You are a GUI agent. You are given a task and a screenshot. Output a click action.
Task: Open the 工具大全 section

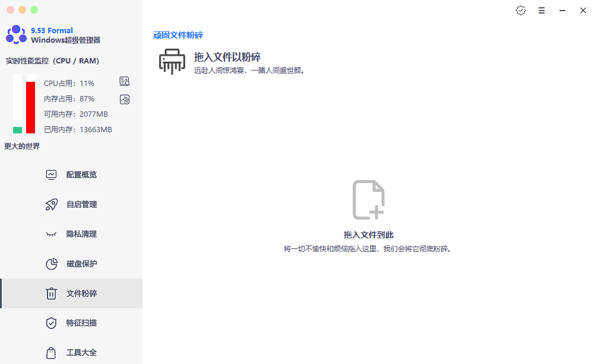coord(71,353)
